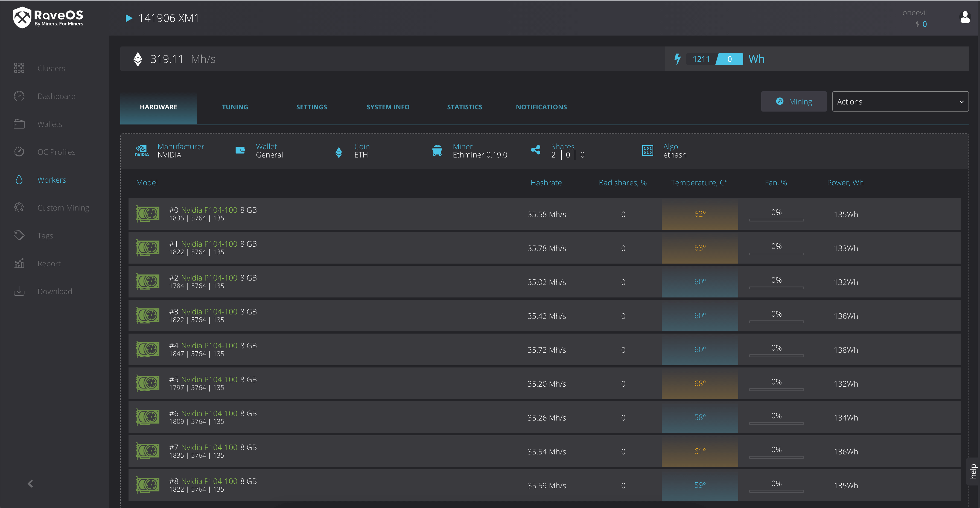
Task: Click the fan bar of GPU #5
Action: pyautogui.click(x=776, y=389)
